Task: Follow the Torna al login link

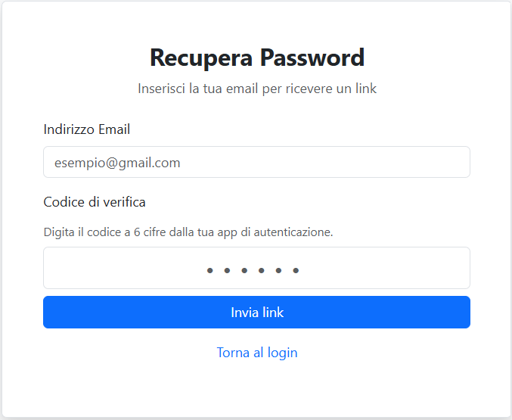Action: click(x=256, y=353)
